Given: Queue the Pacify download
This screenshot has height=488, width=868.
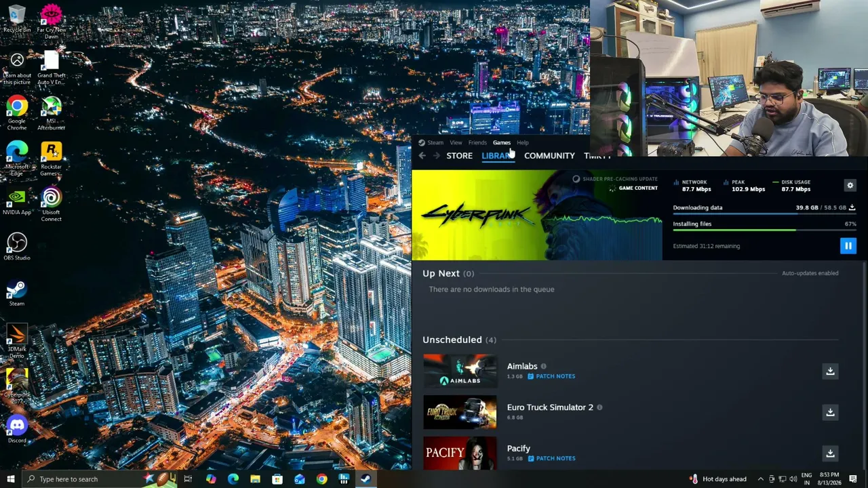Looking at the screenshot, I should [830, 453].
